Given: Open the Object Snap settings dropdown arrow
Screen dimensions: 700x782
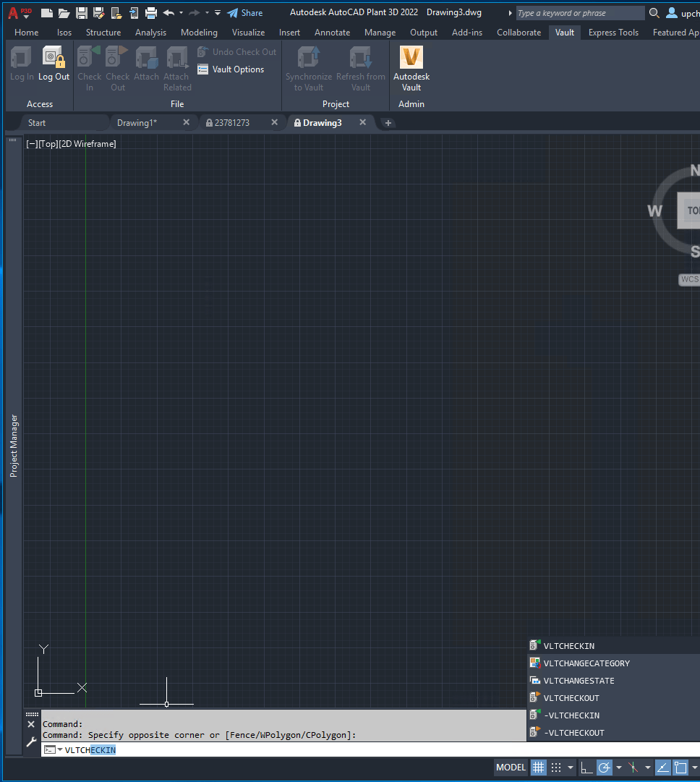Looking at the screenshot, I should pos(694,767).
